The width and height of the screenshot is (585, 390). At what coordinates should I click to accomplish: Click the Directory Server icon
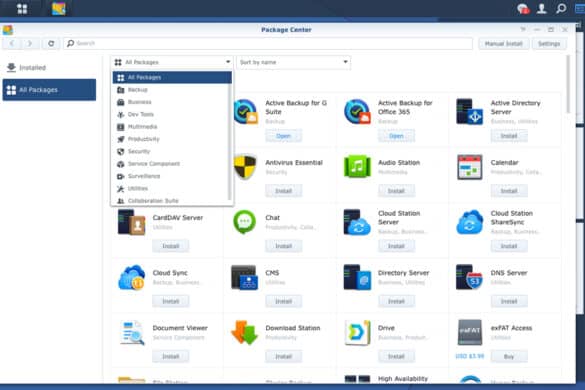pyautogui.click(x=357, y=277)
